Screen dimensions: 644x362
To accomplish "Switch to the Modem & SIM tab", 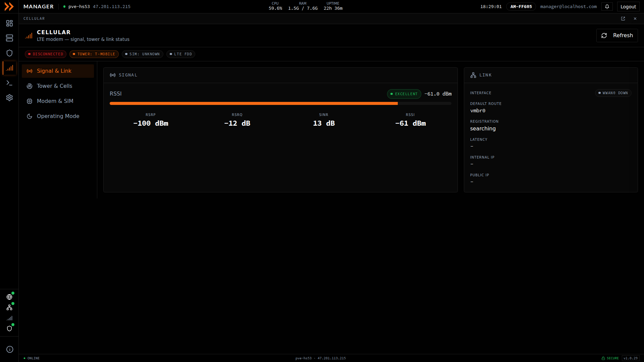I will (58, 101).
